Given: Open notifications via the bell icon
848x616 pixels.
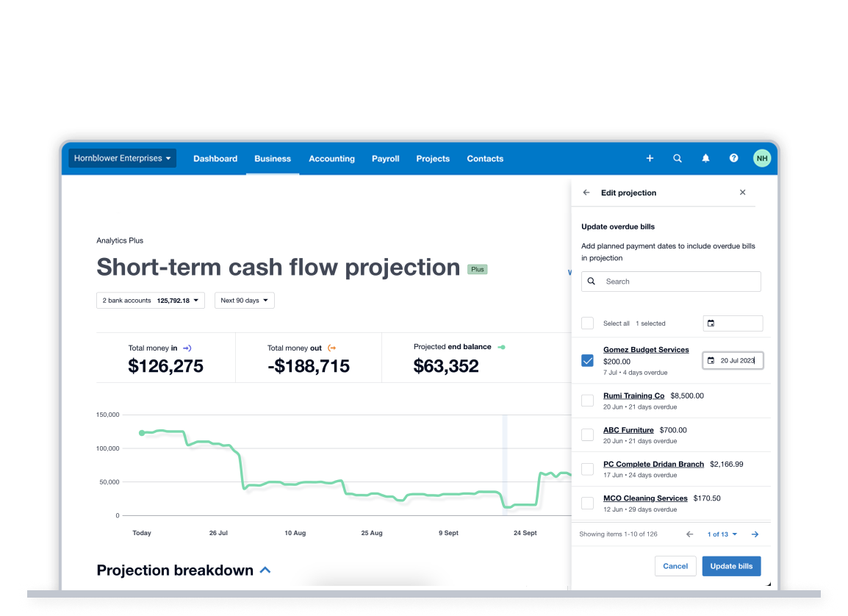Looking at the screenshot, I should click(x=705, y=158).
